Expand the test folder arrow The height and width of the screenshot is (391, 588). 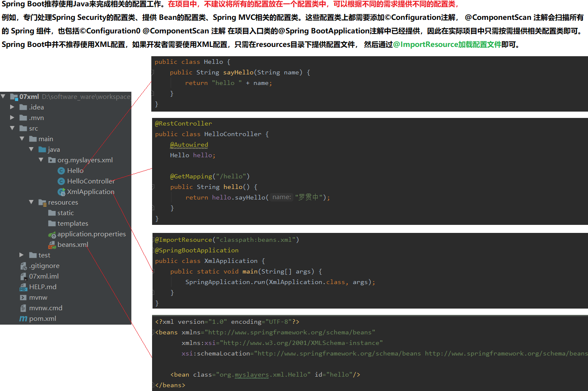[x=22, y=255]
